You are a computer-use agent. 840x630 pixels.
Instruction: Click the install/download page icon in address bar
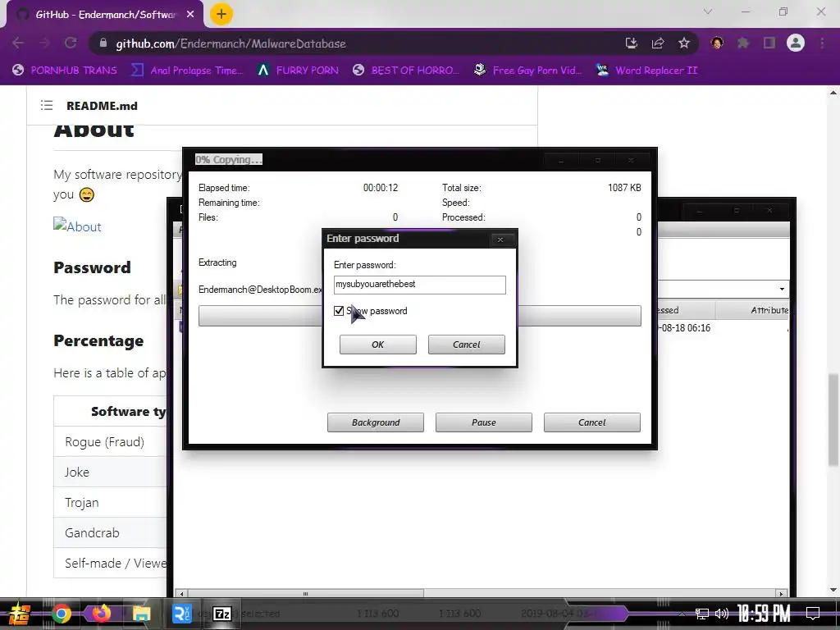tap(632, 43)
